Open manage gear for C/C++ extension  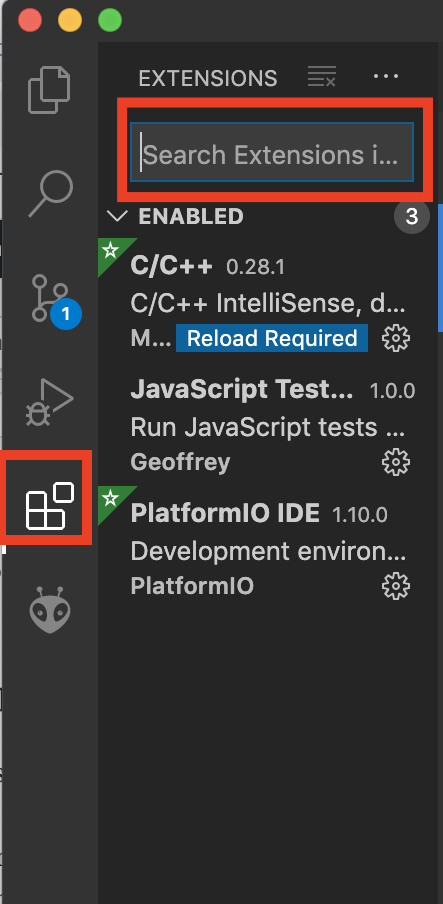[396, 338]
